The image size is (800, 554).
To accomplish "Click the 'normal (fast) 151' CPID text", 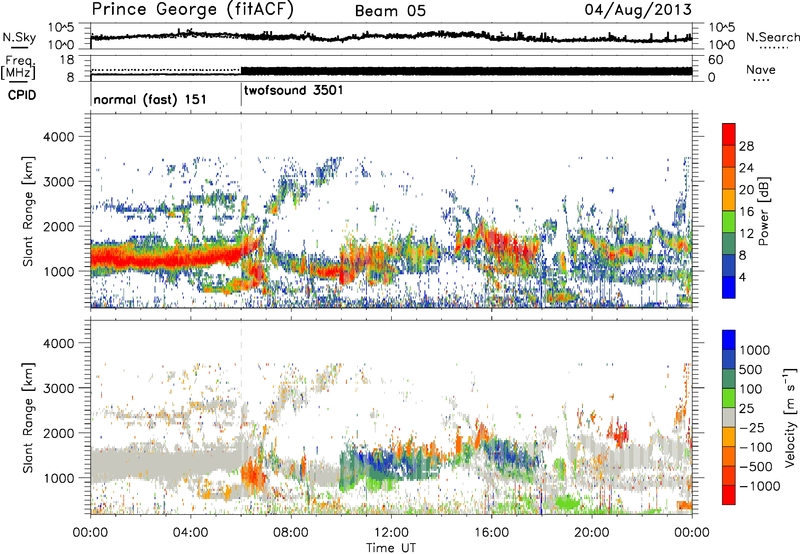I will [x=150, y=99].
